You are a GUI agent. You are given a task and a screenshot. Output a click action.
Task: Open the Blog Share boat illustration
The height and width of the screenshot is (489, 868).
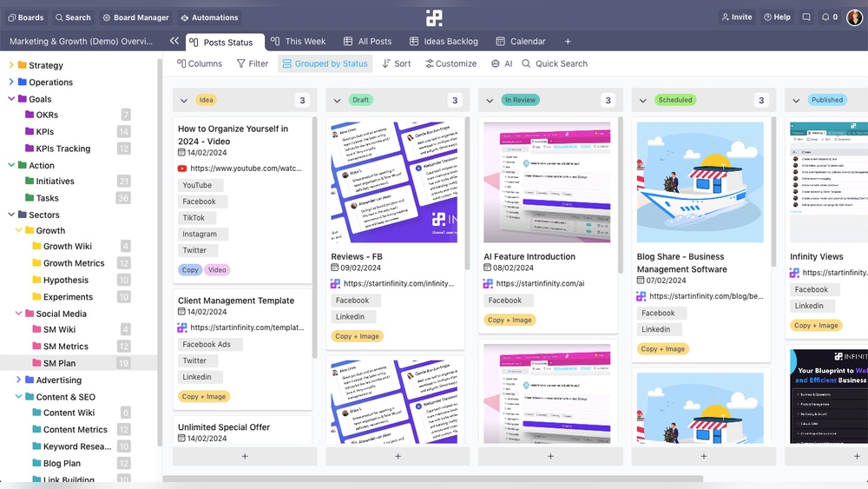point(700,182)
